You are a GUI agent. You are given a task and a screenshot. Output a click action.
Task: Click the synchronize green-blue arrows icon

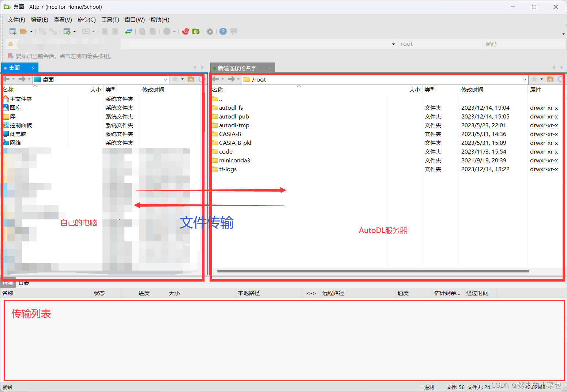pyautogui.click(x=129, y=31)
